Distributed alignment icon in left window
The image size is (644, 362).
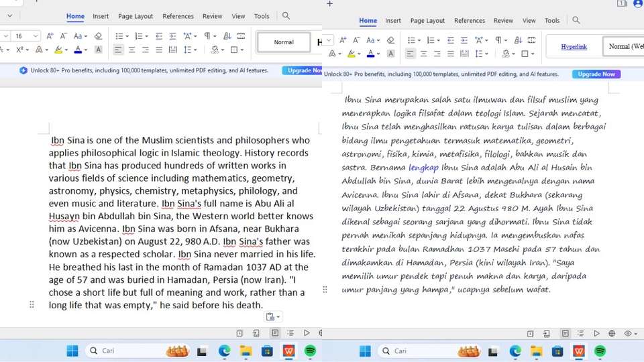[173, 50]
